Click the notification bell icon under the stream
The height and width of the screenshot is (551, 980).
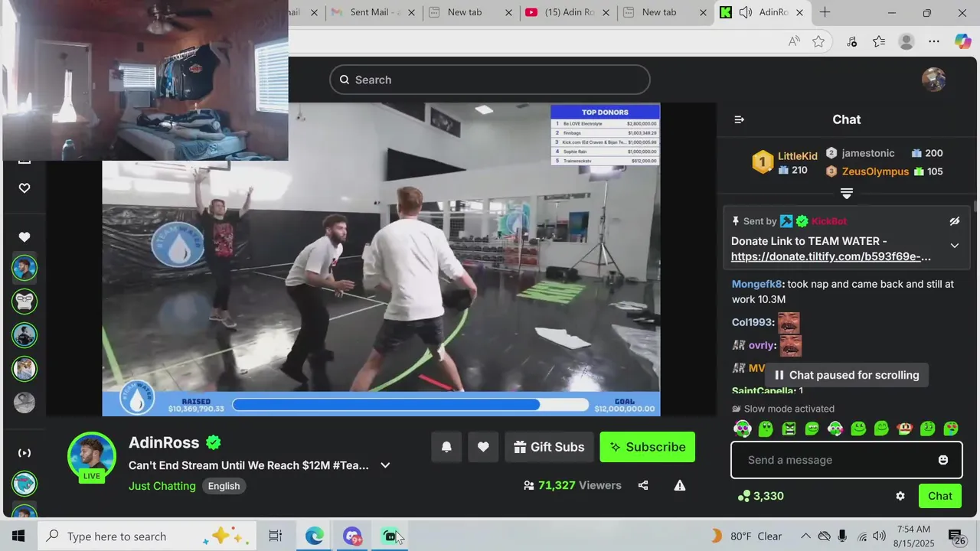coord(446,447)
